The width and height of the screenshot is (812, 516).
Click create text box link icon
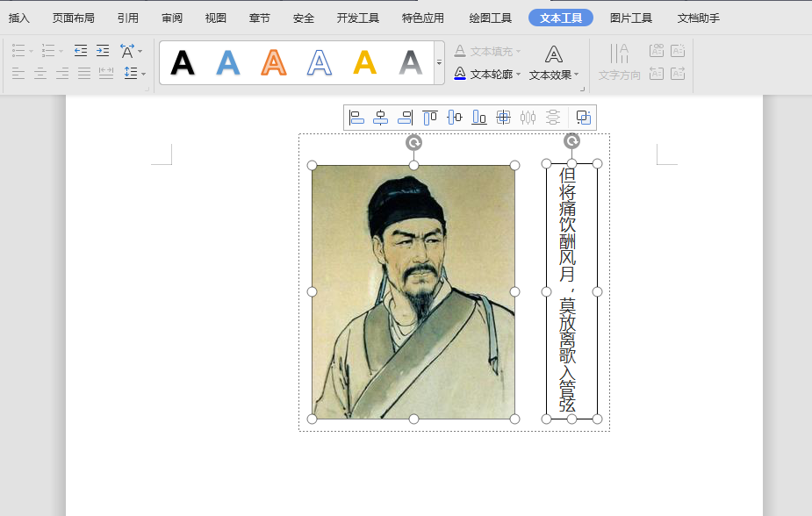point(656,50)
